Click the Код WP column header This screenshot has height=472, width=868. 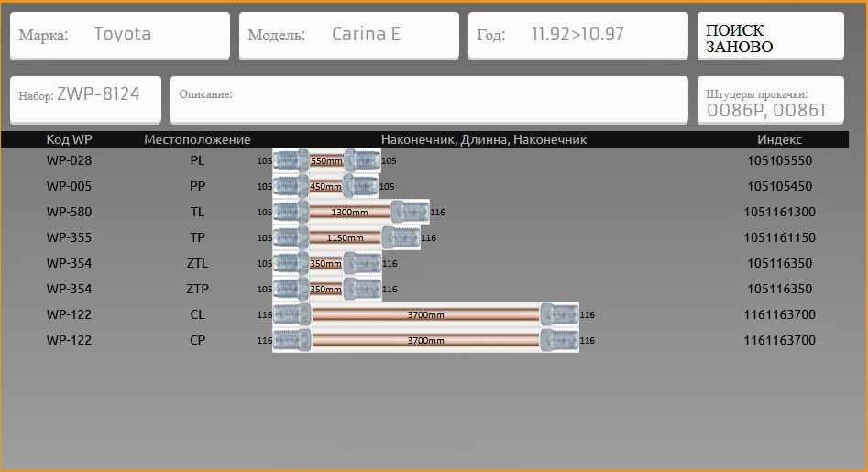pyautogui.click(x=69, y=139)
